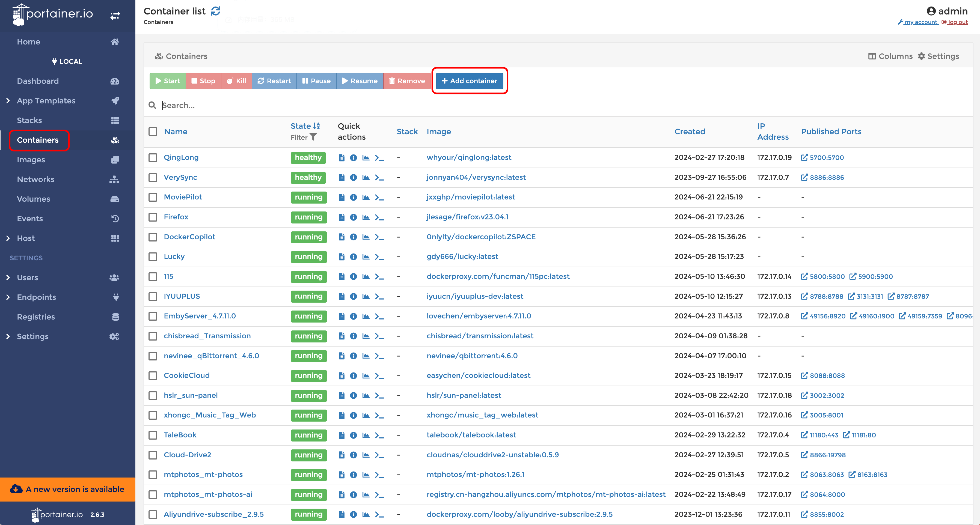View stats chart icon for the 115 container
This screenshot has height=525, width=980.
[x=366, y=276]
